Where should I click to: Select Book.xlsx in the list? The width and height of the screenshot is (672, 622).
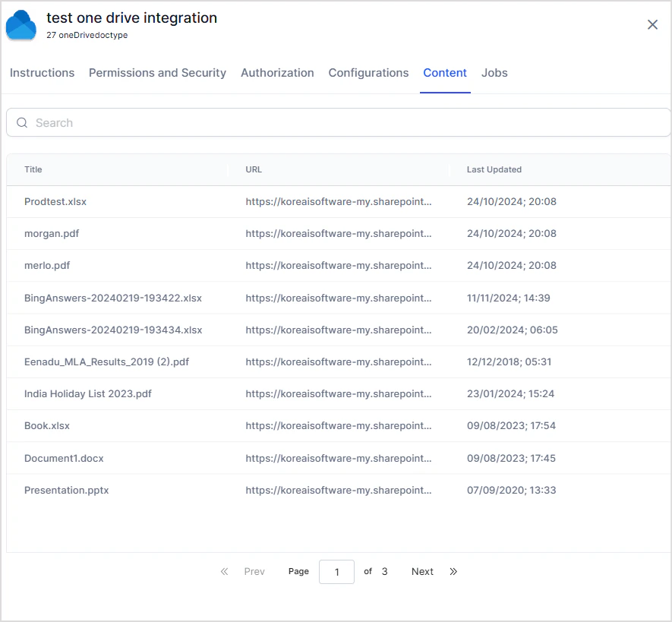(x=47, y=425)
